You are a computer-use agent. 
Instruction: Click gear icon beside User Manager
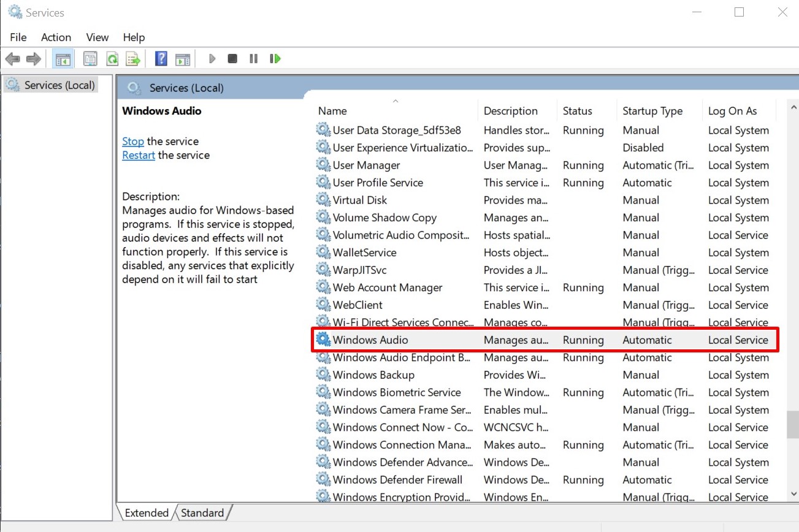point(323,165)
